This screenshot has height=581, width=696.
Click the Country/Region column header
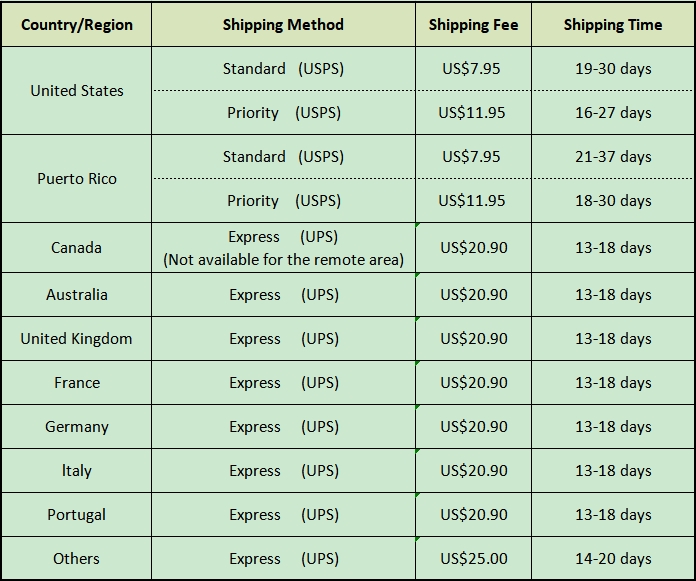tap(77, 25)
